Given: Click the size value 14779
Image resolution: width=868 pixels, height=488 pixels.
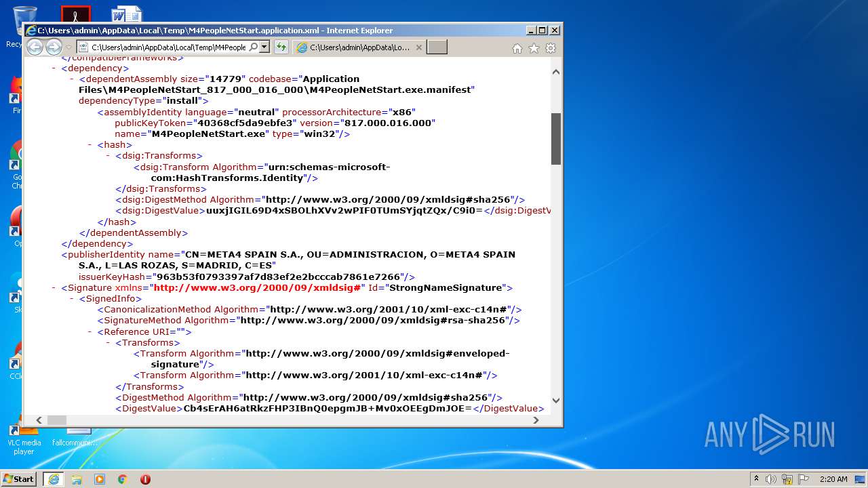Looking at the screenshot, I should coord(226,79).
